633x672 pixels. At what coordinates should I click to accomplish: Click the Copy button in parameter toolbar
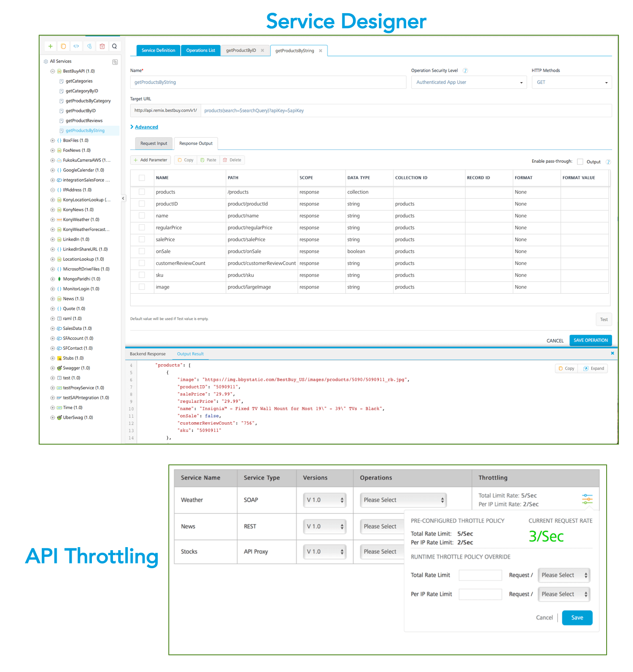(186, 160)
